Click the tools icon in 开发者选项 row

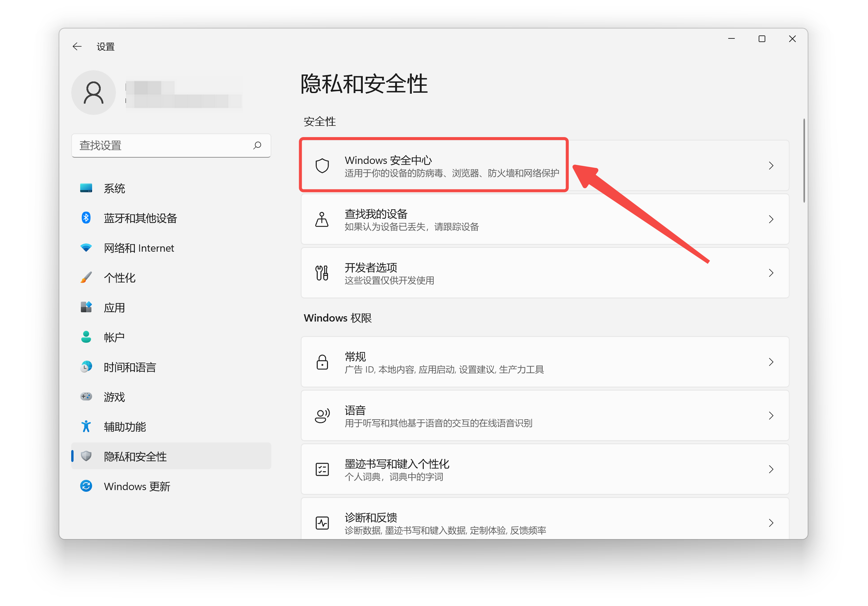click(322, 273)
